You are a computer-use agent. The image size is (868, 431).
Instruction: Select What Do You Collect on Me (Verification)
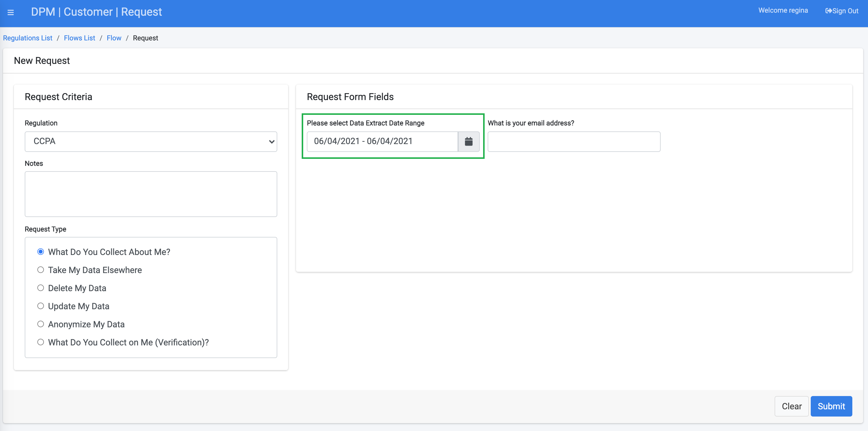41,342
